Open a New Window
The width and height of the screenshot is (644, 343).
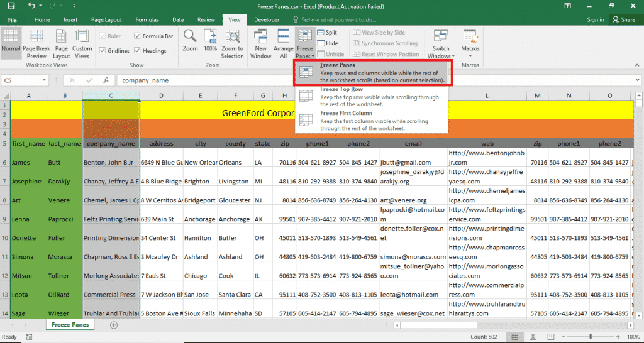tap(260, 42)
